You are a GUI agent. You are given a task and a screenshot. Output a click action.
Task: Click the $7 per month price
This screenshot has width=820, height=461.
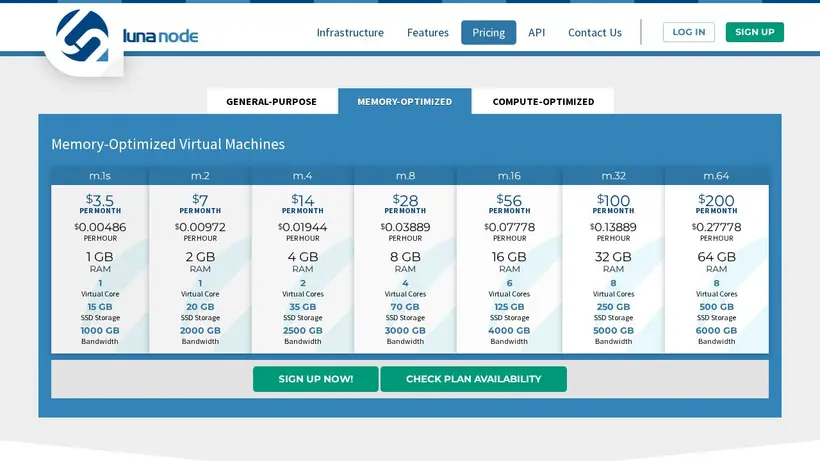click(x=200, y=203)
